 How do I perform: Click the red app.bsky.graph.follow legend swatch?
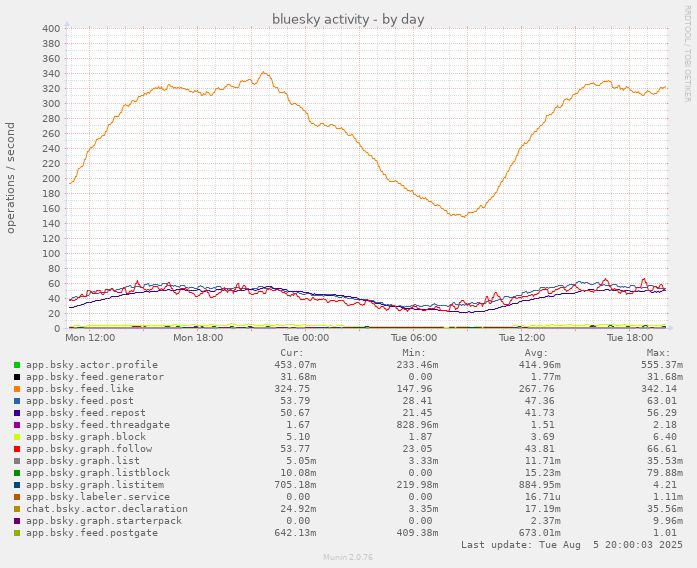click(17, 449)
